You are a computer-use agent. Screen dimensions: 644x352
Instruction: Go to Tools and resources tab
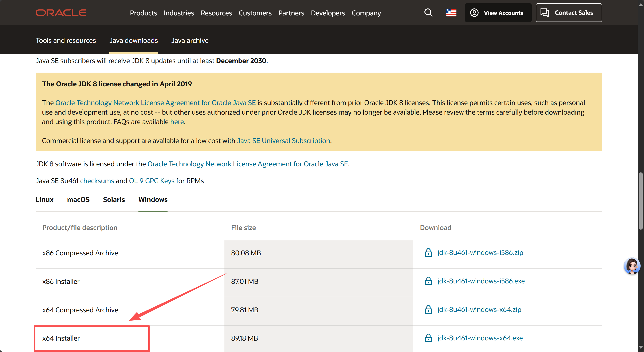pos(66,41)
